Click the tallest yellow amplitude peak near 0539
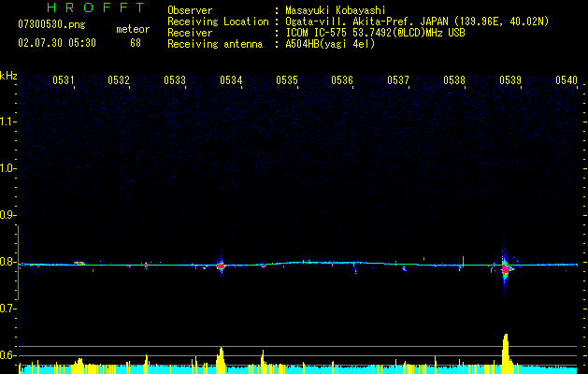Screen dimensions: 588x374 point(506,353)
